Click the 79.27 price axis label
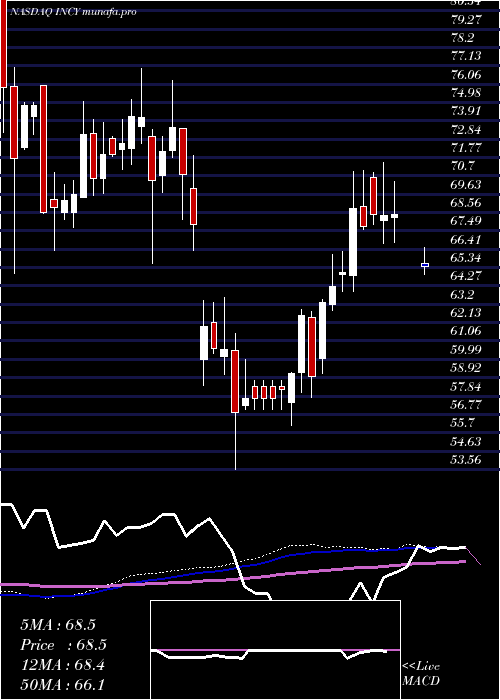 (466, 20)
